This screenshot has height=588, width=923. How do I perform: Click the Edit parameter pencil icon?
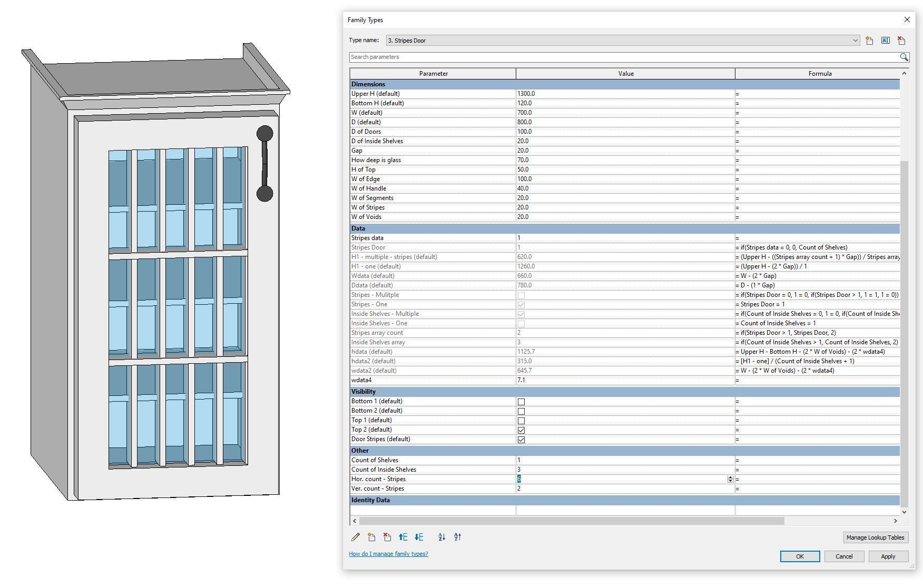click(356, 537)
